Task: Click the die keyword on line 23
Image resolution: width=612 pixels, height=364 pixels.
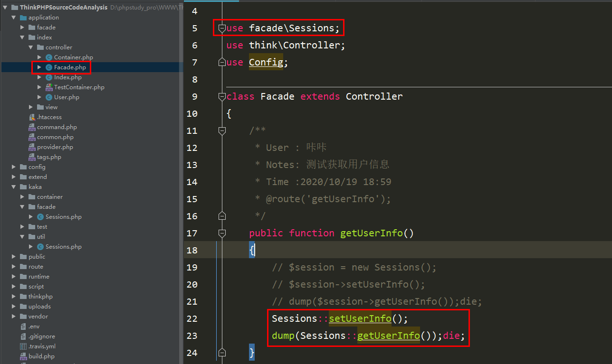Action: 451,336
